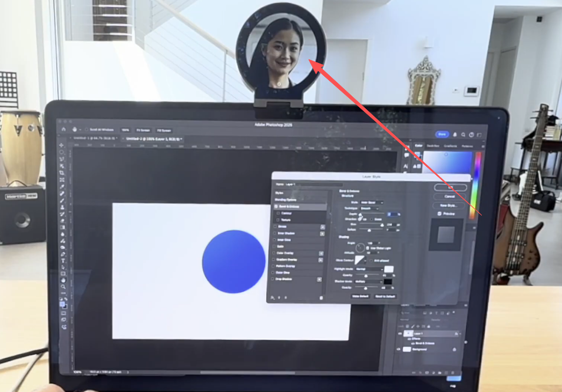Screen dimensions: 562x392
Task: Click the Fit Screen button
Action: (143, 130)
